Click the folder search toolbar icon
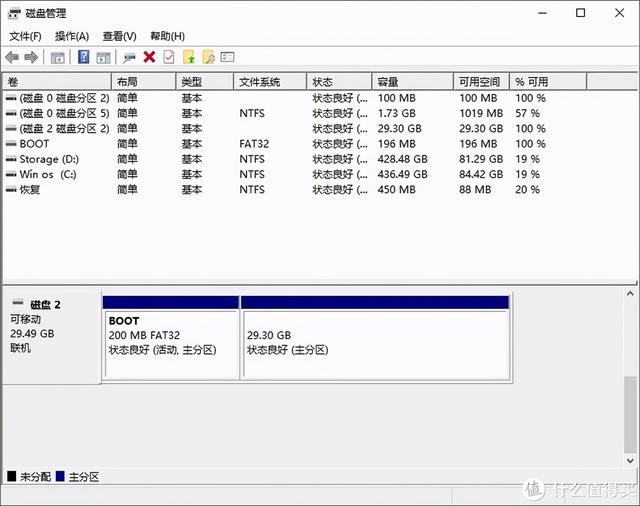 tap(208, 57)
